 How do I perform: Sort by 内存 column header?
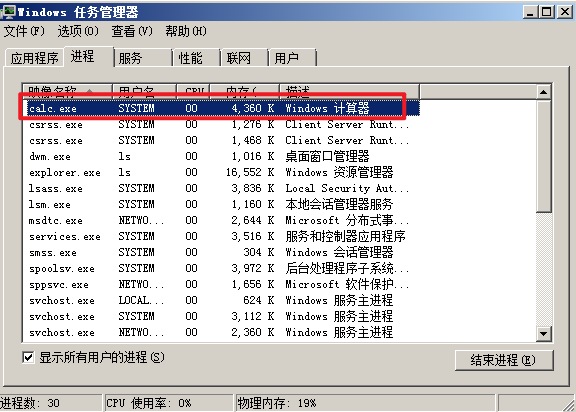(244, 91)
